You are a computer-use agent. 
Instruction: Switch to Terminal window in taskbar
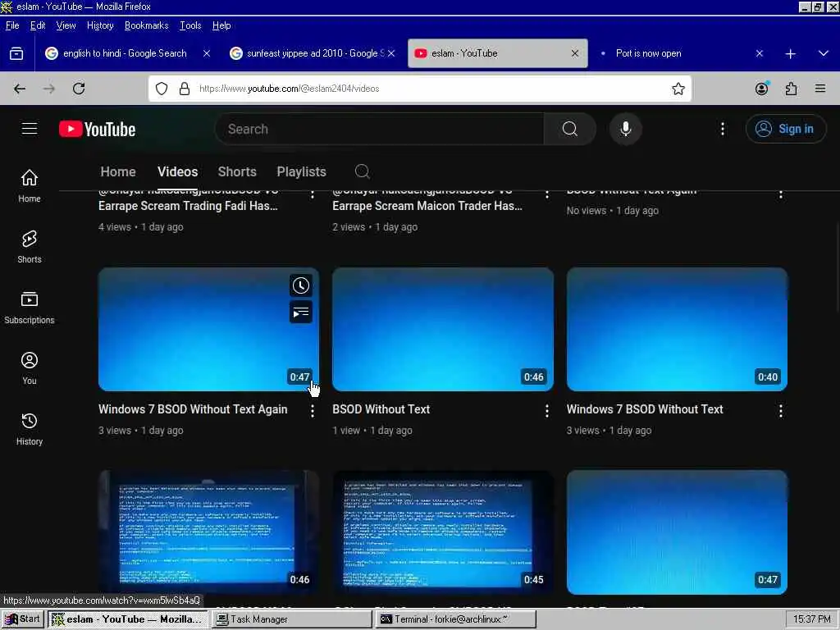[x=455, y=619]
